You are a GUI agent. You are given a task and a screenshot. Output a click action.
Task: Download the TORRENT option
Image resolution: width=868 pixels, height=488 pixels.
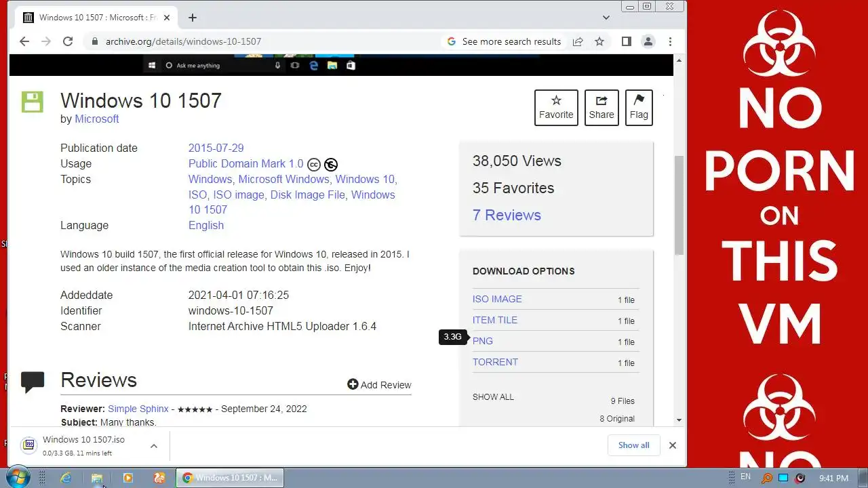(495, 362)
